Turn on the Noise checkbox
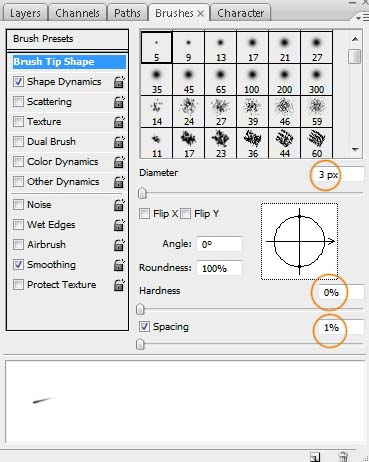Screen dimensions: 369x462 (18, 205)
